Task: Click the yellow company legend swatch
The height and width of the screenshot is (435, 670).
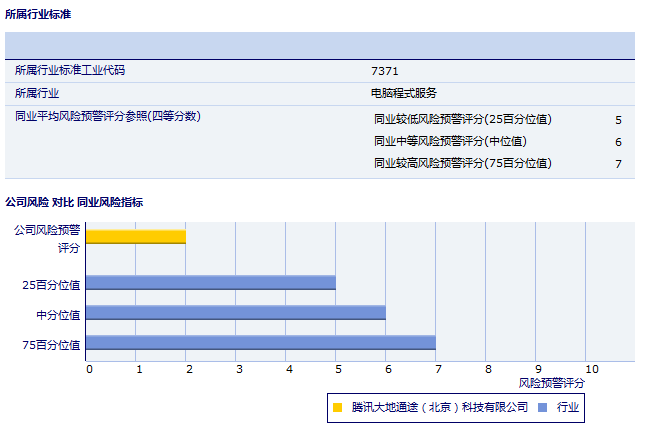Action: (337, 408)
